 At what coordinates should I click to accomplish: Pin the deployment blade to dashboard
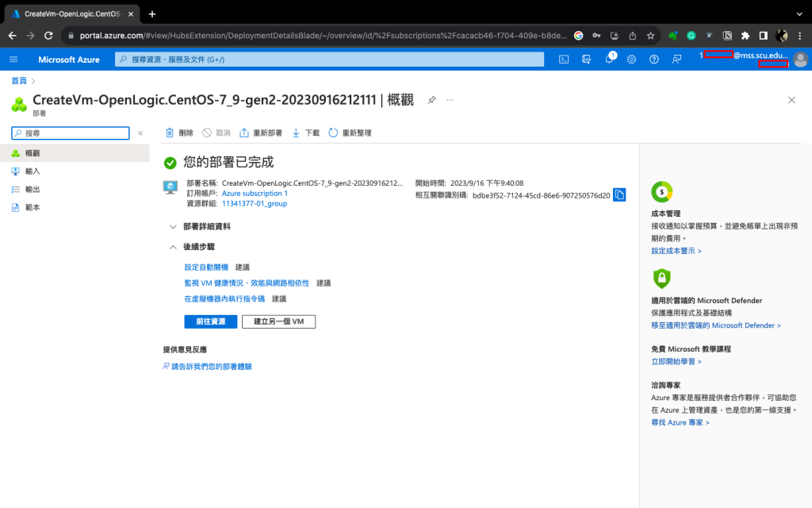431,100
